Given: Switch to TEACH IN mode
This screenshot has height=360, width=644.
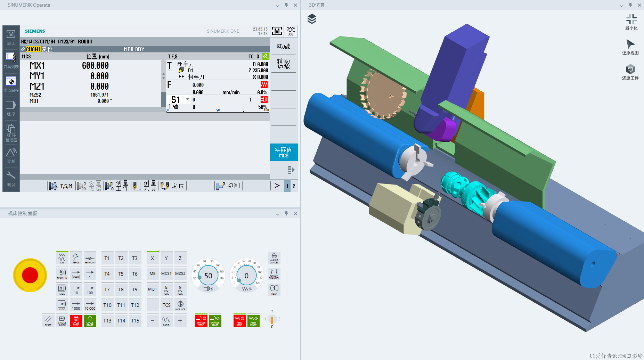Looking at the screenshot, I should (x=62, y=274).
